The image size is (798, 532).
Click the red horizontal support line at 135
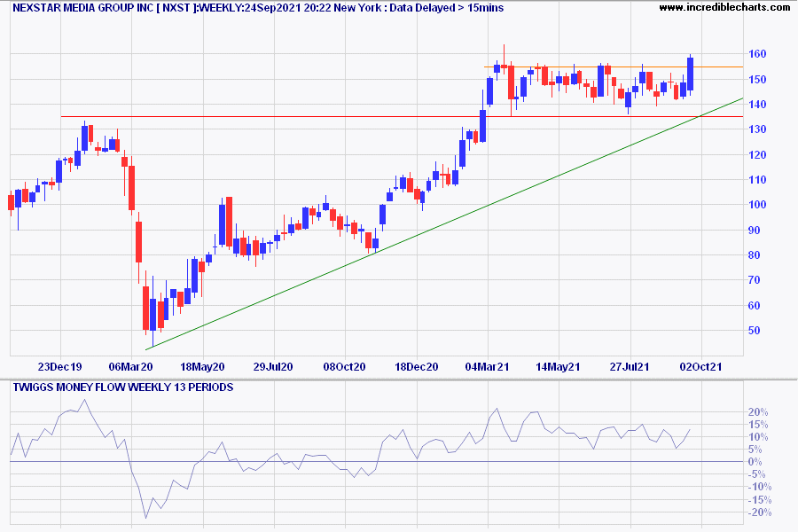point(402,116)
